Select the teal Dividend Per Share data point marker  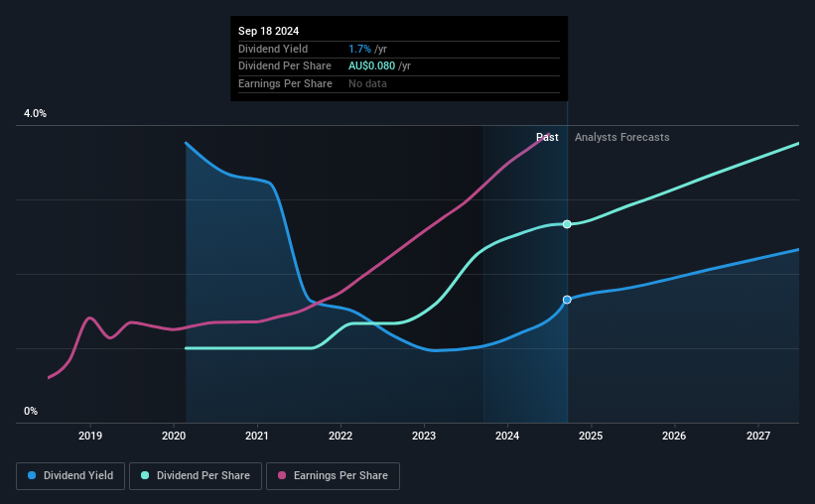pyautogui.click(x=567, y=224)
